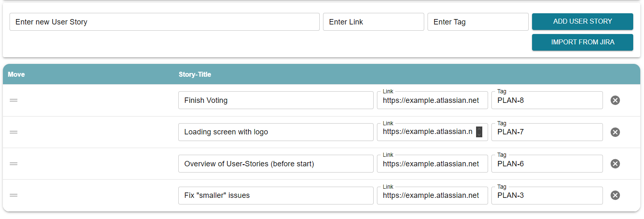The width and height of the screenshot is (644, 219).
Task: Delete the Overview of User-Stories story
Action: 615,164
